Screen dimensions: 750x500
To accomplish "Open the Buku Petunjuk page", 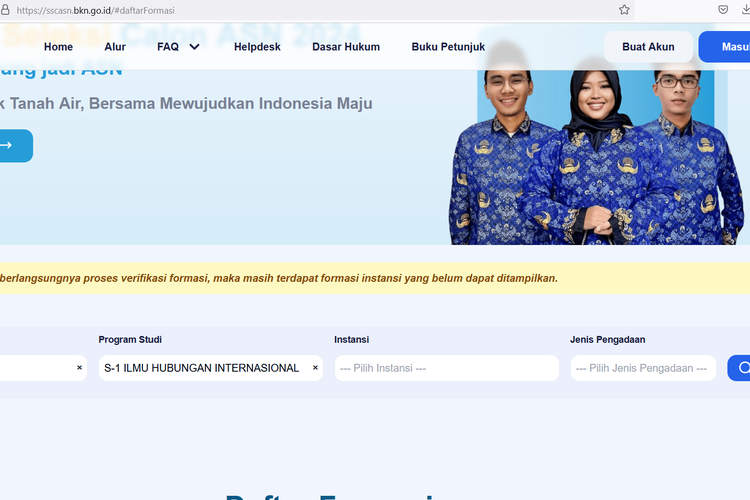I will point(448,47).
